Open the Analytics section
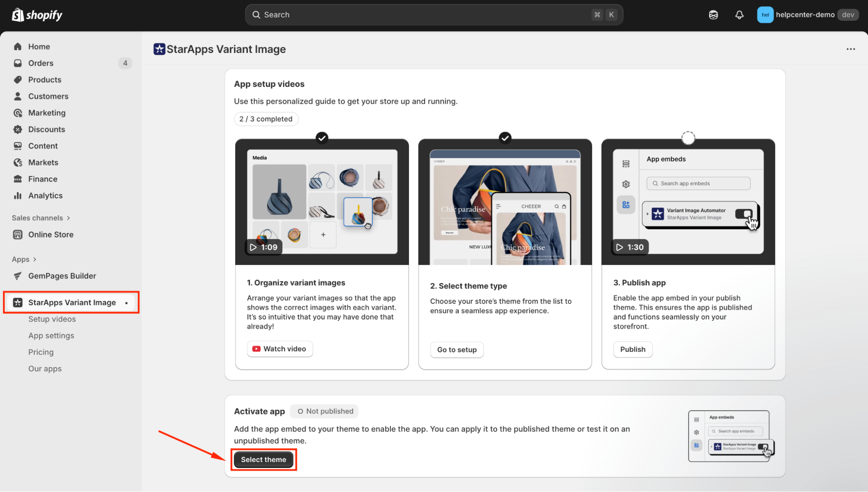This screenshot has width=868, height=492. (45, 195)
